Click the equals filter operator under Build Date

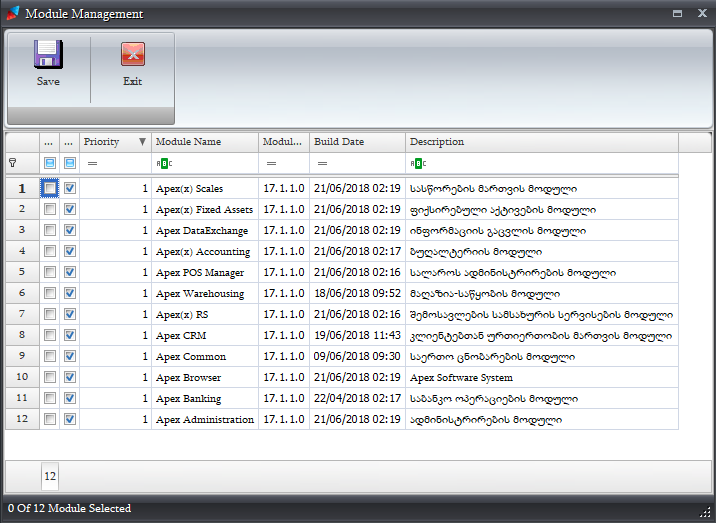click(x=322, y=163)
